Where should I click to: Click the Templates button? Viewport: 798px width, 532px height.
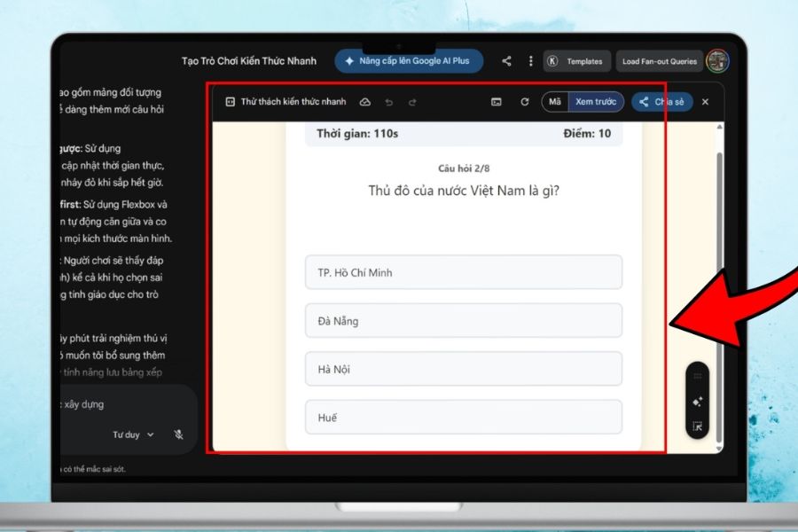tap(575, 61)
